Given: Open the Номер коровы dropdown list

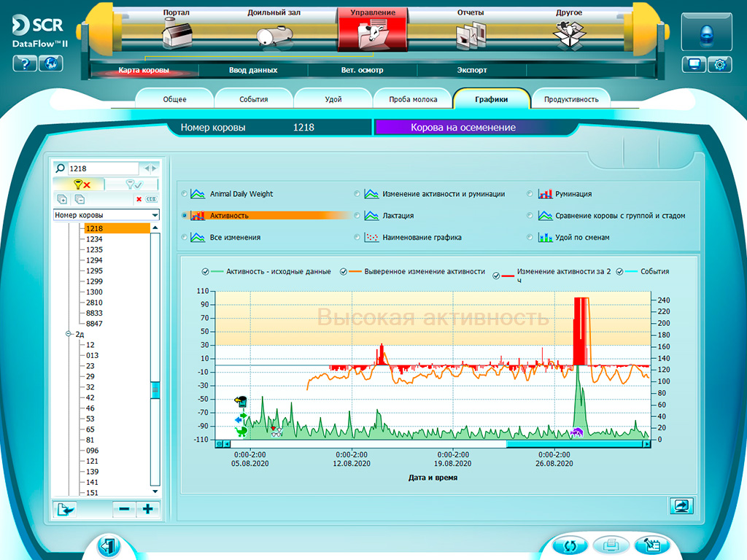Looking at the screenshot, I should click(x=153, y=214).
